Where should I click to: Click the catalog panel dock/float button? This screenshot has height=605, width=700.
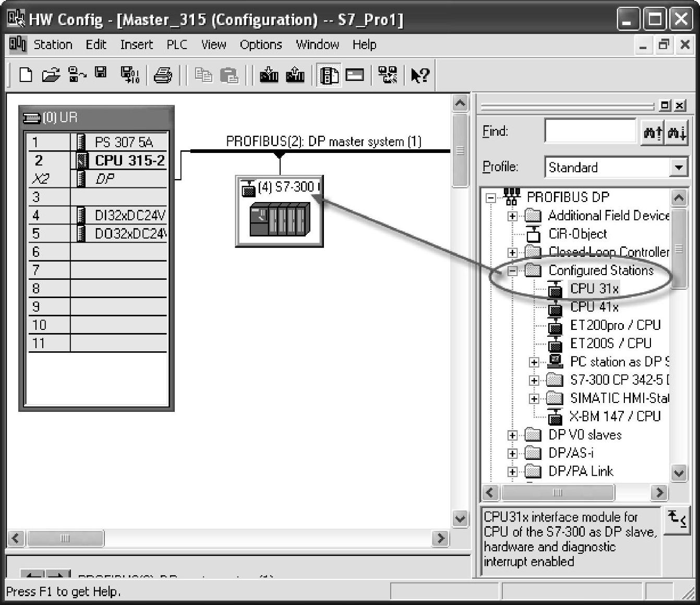[665, 105]
